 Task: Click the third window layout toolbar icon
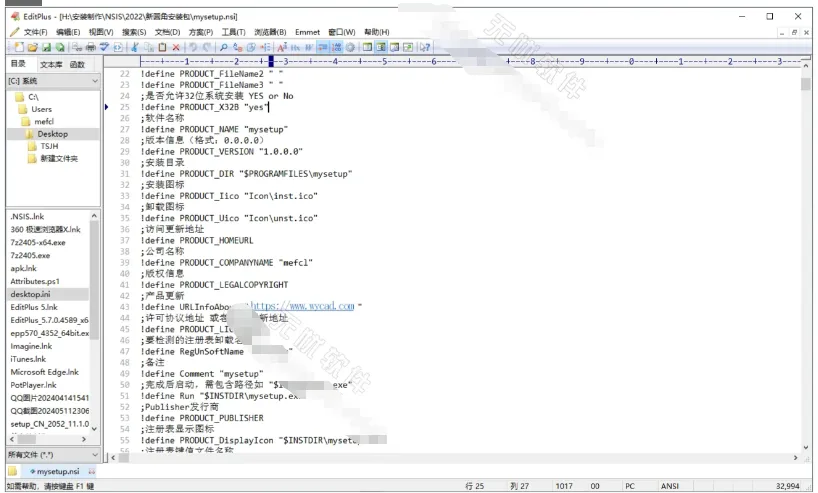[395, 47]
